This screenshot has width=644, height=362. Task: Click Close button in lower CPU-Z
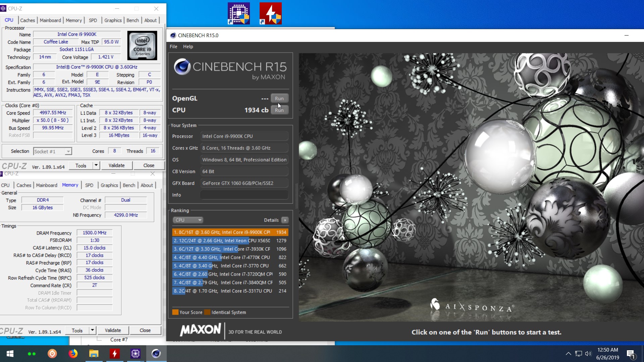[145, 330]
